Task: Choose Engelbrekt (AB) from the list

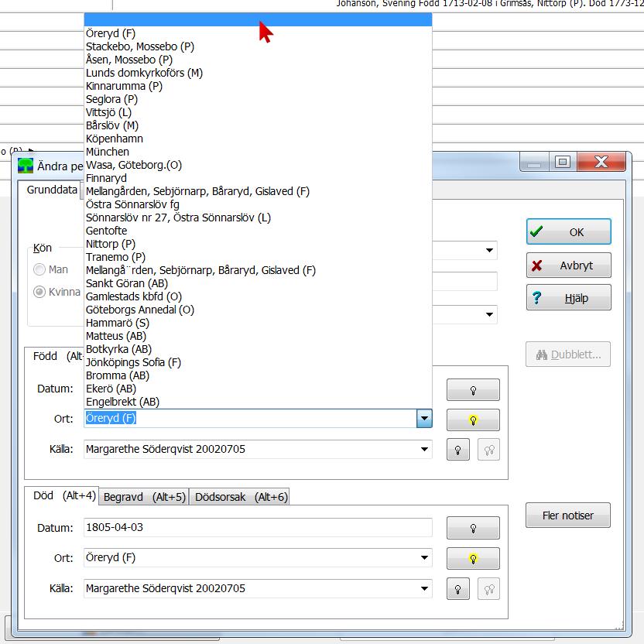Action: click(x=258, y=402)
